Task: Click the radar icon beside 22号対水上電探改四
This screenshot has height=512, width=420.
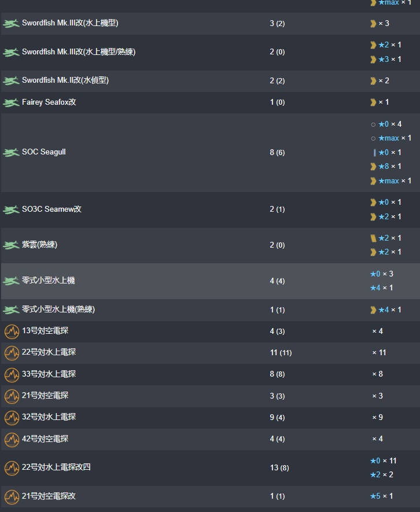Action: tap(12, 468)
